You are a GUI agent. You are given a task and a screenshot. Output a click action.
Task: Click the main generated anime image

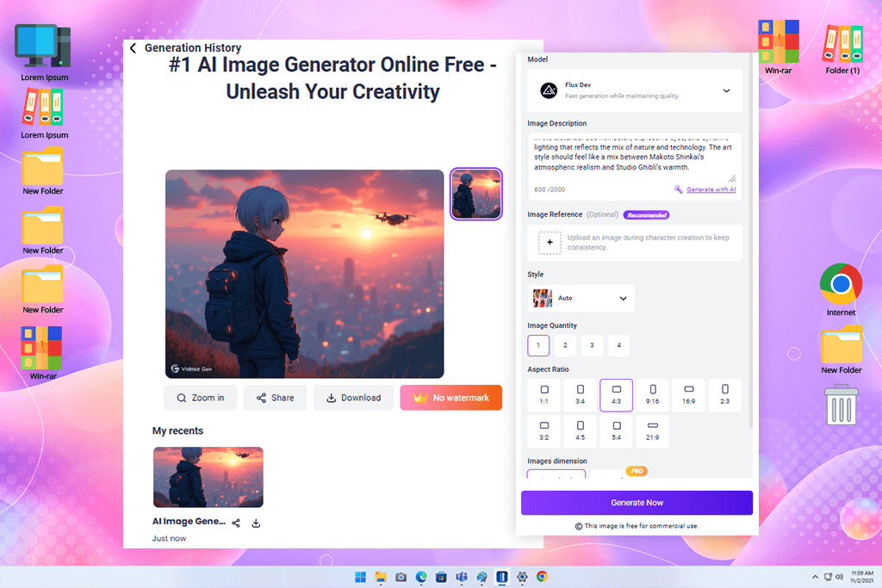[304, 274]
